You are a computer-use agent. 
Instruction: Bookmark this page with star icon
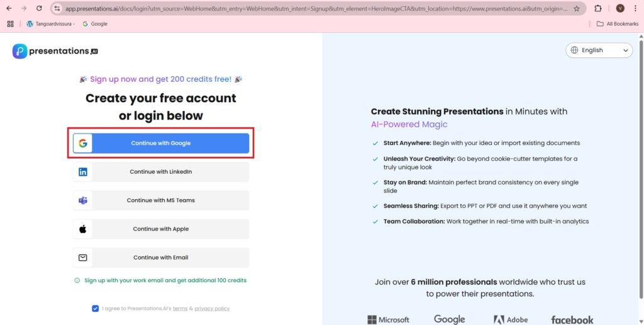577,8
